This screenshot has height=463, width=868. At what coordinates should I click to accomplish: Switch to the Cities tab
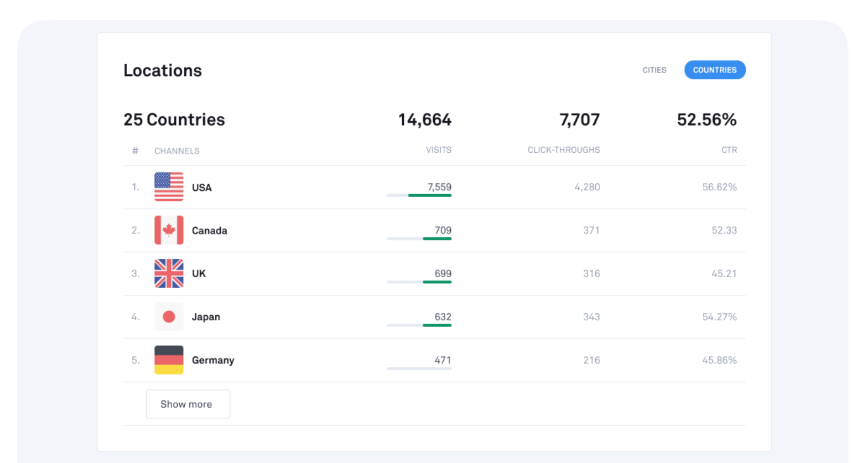click(x=654, y=70)
